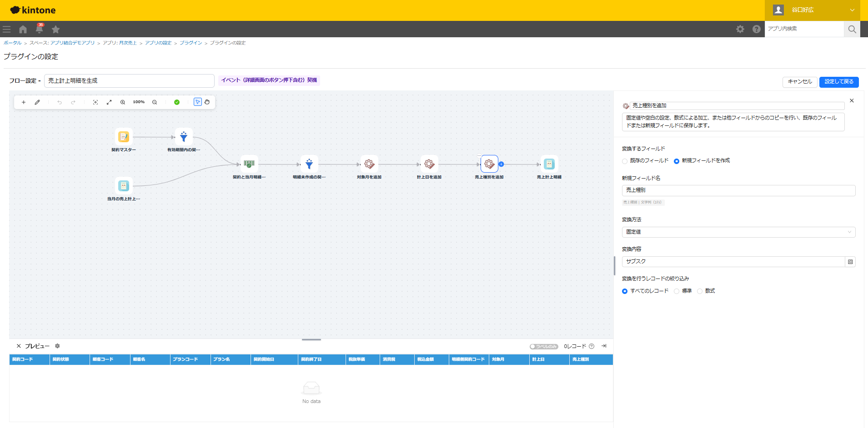
Task: Click the add node plus icon
Action: point(24,102)
